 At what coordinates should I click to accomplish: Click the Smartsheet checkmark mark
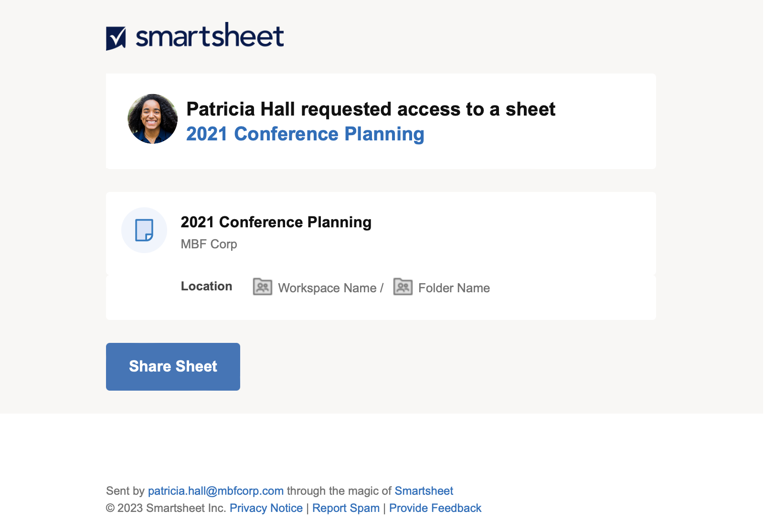pos(116,36)
